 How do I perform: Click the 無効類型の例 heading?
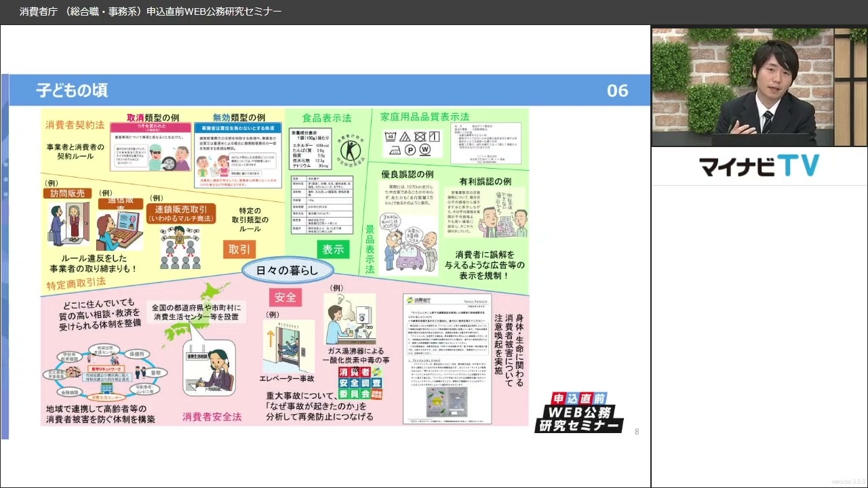(239, 117)
